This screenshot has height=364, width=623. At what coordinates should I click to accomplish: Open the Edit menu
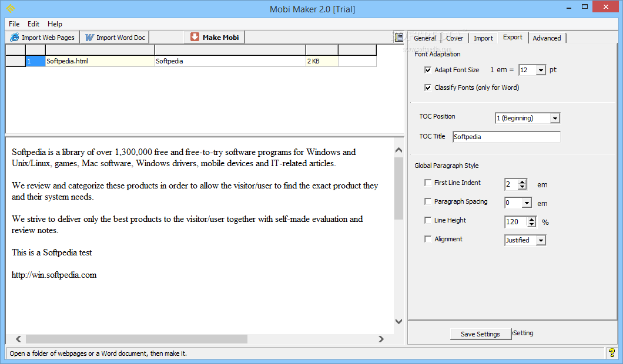tap(34, 24)
